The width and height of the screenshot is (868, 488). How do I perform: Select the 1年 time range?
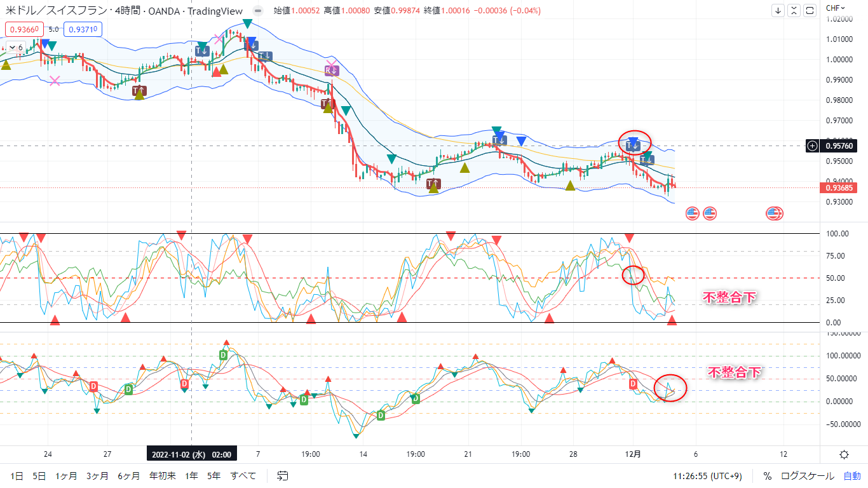click(x=192, y=475)
